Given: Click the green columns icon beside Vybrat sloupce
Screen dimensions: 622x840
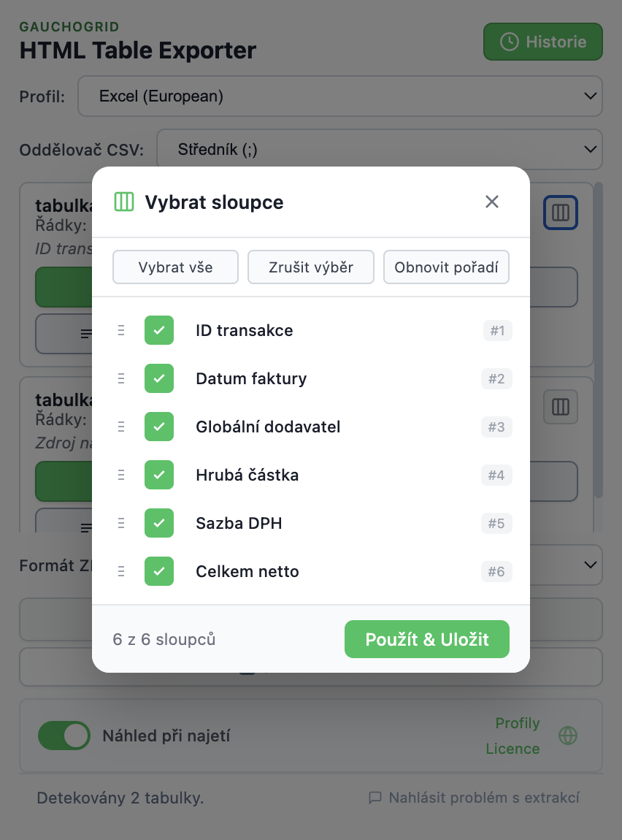Looking at the screenshot, I should click(x=124, y=202).
